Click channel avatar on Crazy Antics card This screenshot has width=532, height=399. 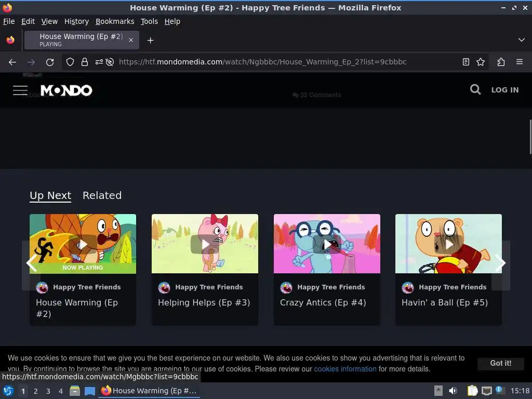pyautogui.click(x=286, y=288)
